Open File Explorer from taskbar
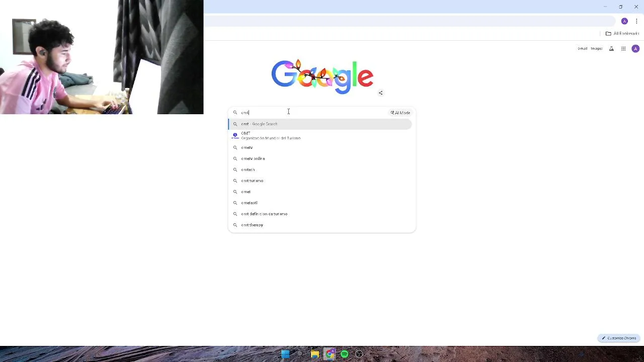Screen dimensions: 644x362 click(315, 354)
